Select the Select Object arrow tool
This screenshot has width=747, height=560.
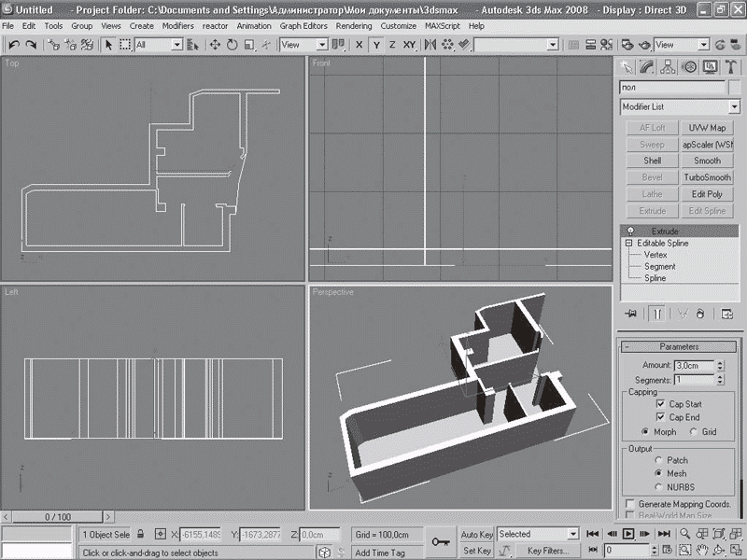click(108, 45)
